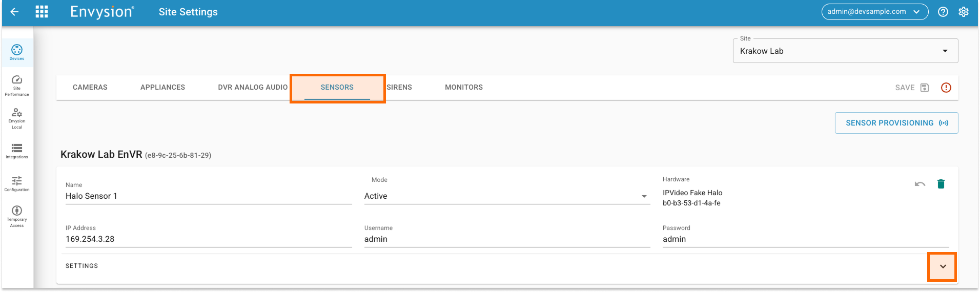Delete Halo Sensor 1 with trash icon
Image resolution: width=980 pixels, height=292 pixels.
click(x=941, y=184)
